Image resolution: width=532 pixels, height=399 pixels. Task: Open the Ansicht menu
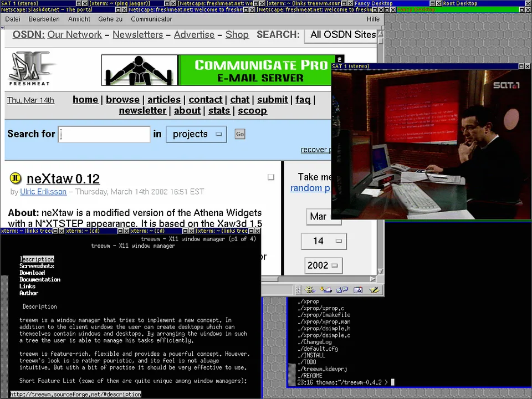tap(79, 19)
